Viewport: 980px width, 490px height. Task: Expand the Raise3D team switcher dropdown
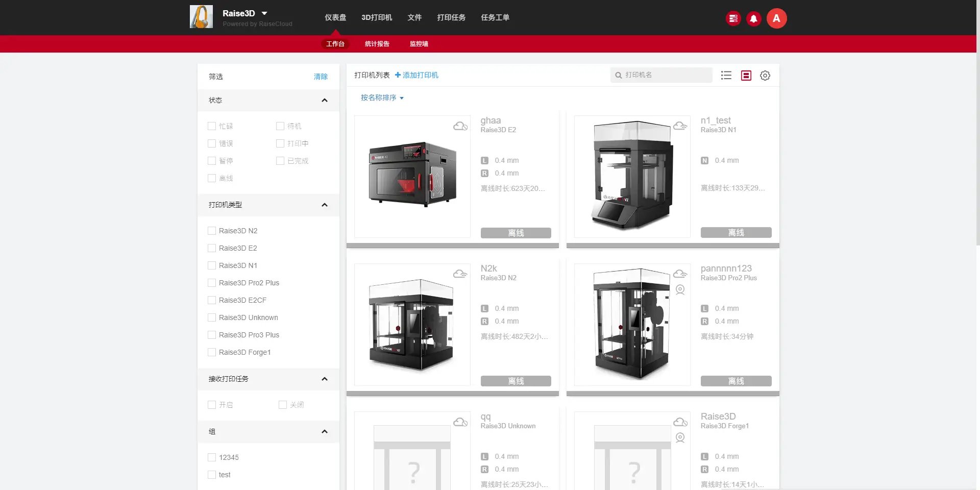coord(264,13)
